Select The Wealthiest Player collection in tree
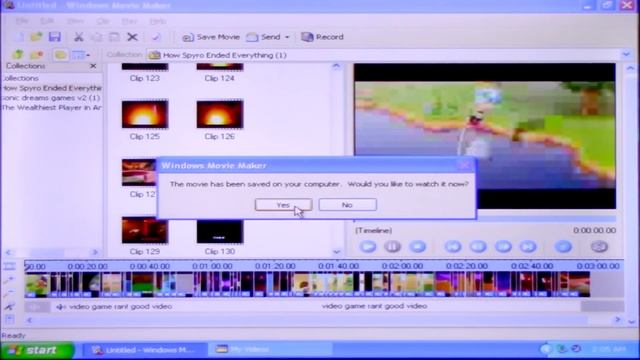This screenshot has height=360, width=640. [52, 108]
